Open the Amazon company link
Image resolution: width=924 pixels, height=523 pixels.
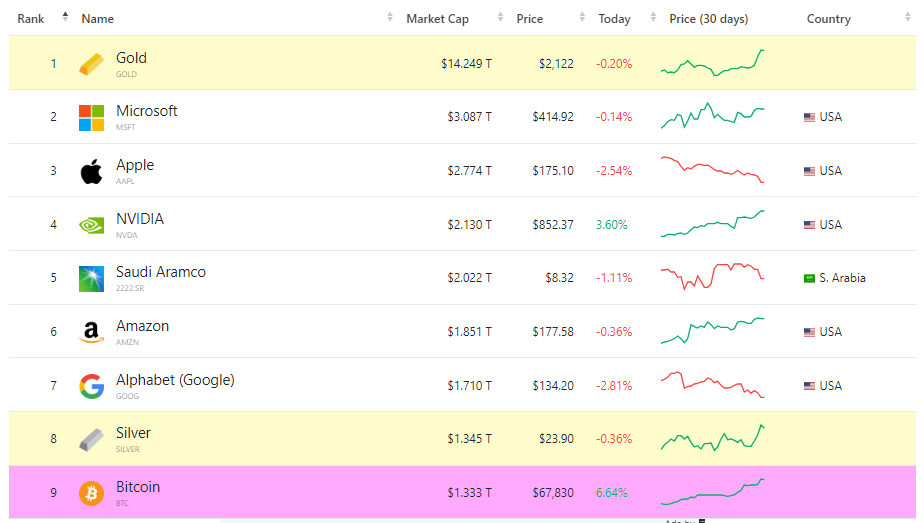tap(143, 326)
